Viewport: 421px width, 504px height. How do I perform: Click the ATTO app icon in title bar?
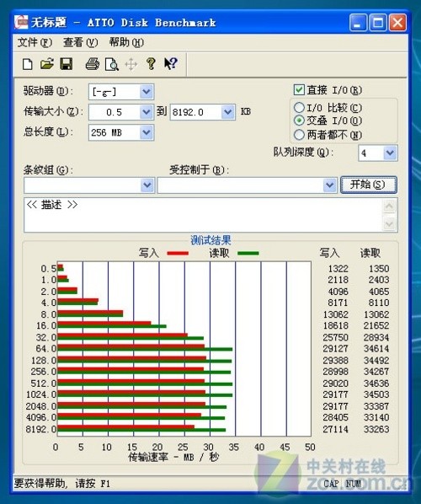22,23
